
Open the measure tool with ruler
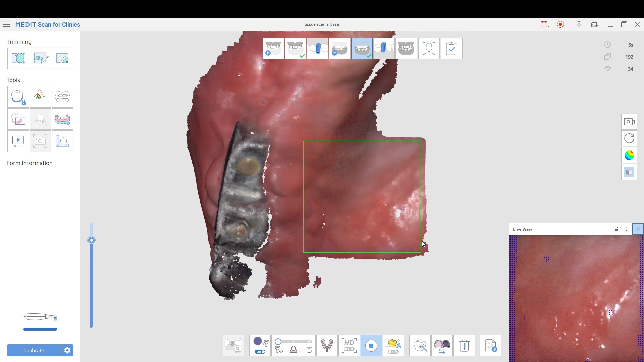(x=62, y=141)
